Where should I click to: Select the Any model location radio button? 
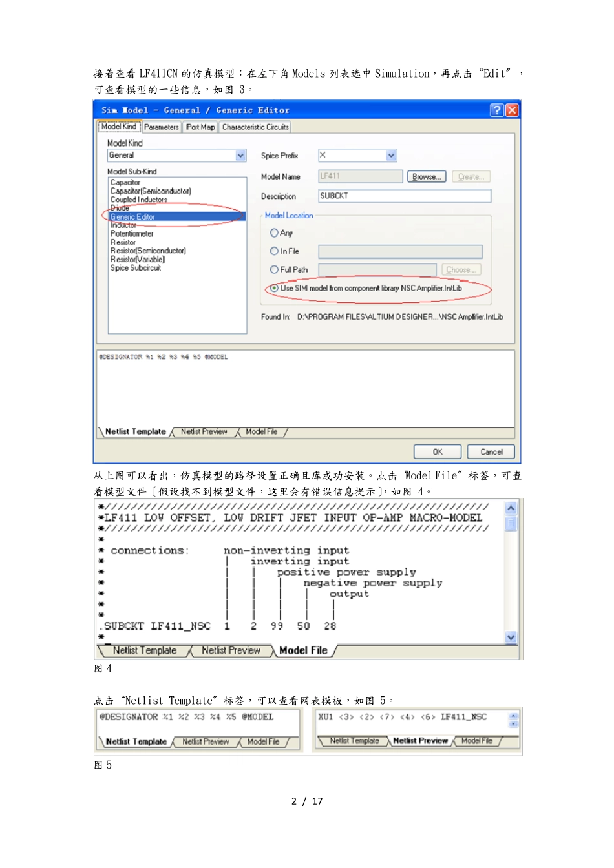click(x=274, y=232)
